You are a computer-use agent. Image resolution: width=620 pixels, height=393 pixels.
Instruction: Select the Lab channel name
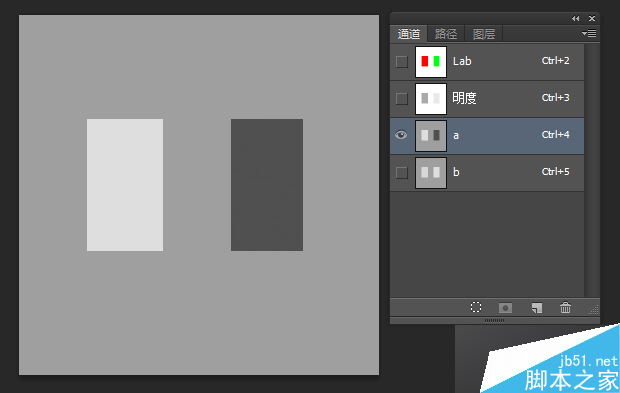pyautogui.click(x=462, y=61)
